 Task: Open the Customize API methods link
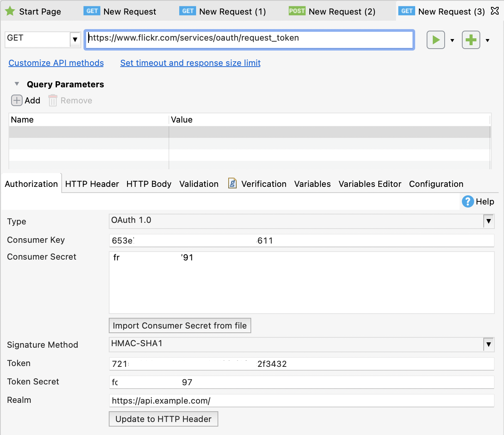[56, 63]
